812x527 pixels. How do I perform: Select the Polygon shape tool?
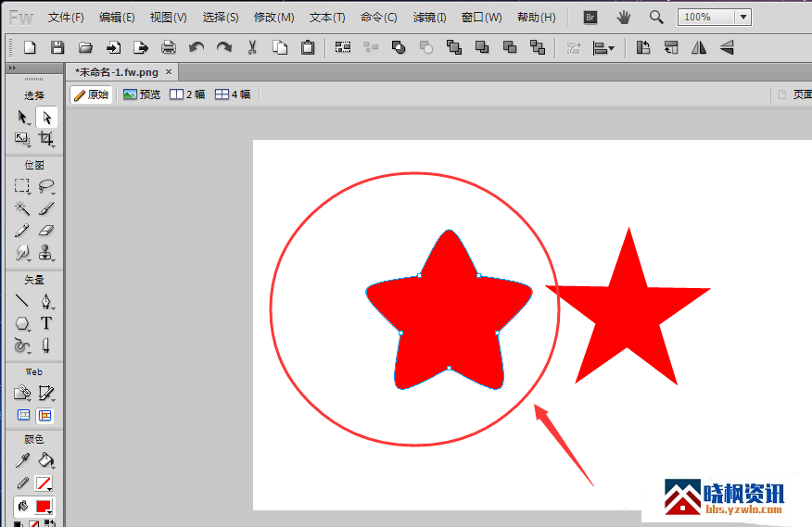22,323
